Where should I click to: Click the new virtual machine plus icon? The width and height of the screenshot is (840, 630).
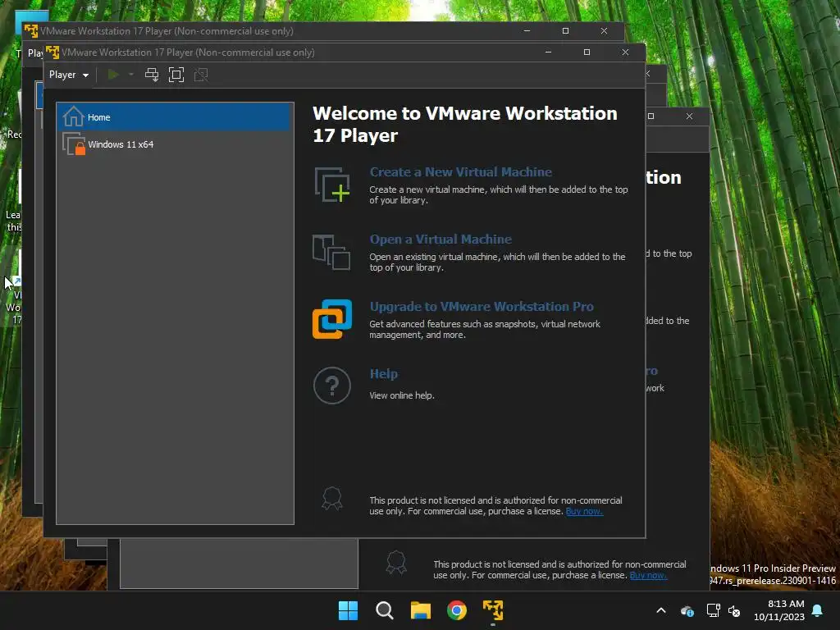pyautogui.click(x=332, y=185)
